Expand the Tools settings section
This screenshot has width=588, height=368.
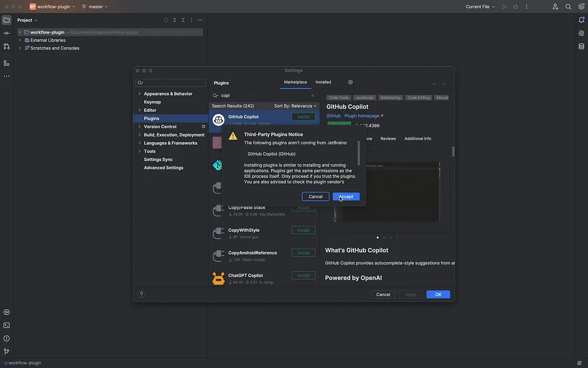(139, 151)
